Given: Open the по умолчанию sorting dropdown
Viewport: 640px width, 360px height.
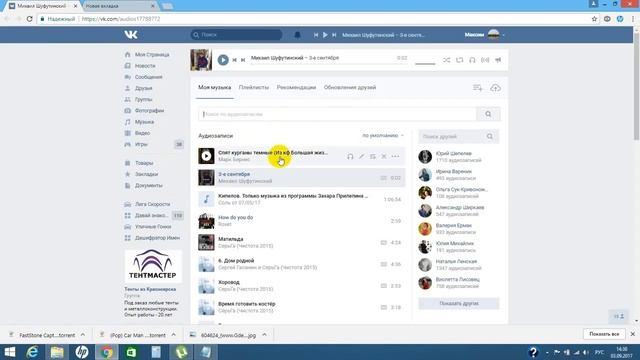Looking at the screenshot, I should (383, 136).
